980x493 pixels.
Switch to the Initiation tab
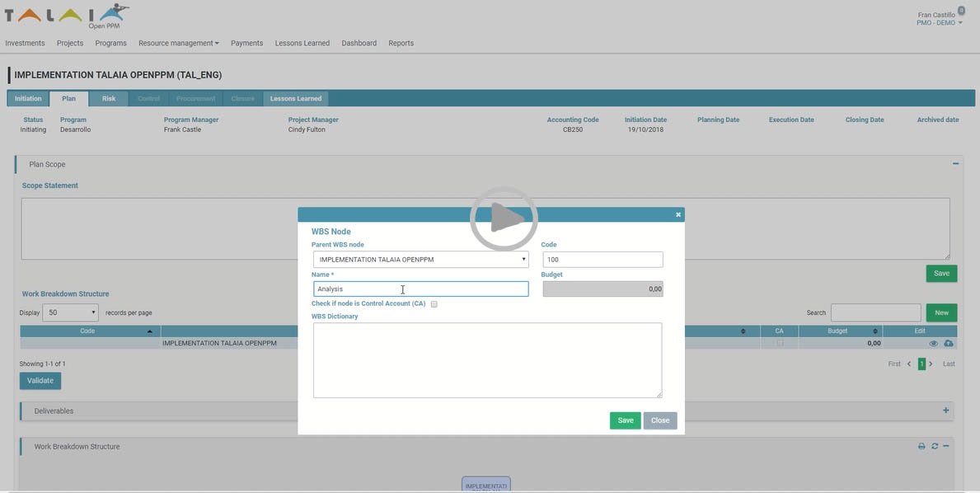click(x=28, y=99)
